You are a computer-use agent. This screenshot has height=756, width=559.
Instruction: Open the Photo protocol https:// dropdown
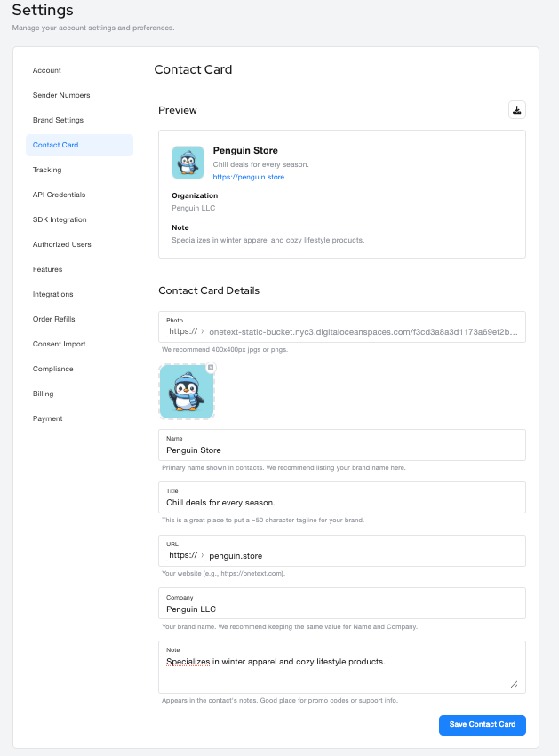[187, 331]
